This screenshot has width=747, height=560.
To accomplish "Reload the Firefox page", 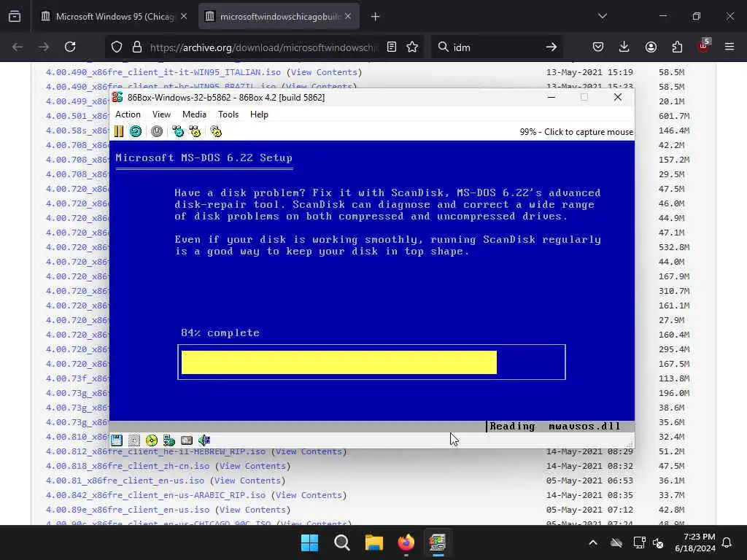I will click(70, 47).
